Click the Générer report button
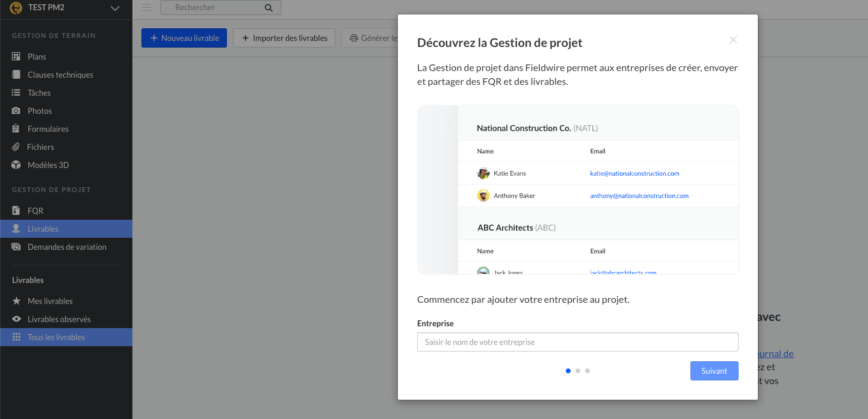 [370, 38]
